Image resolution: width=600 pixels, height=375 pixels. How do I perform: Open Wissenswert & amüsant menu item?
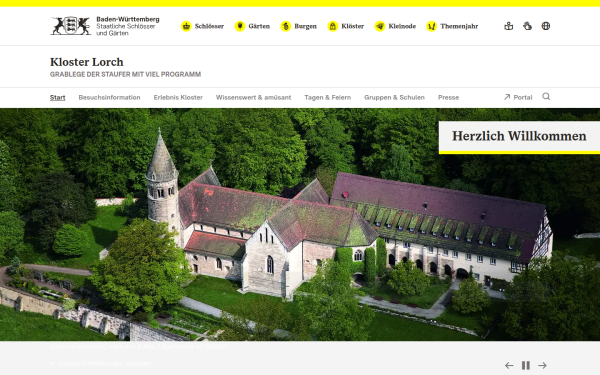[x=253, y=97]
